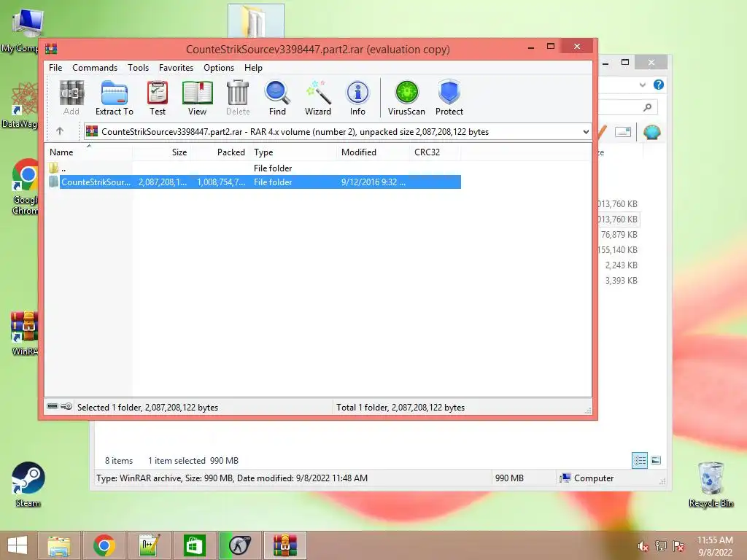
Task: Open the Recycle Bin on desktop
Action: (x=711, y=484)
